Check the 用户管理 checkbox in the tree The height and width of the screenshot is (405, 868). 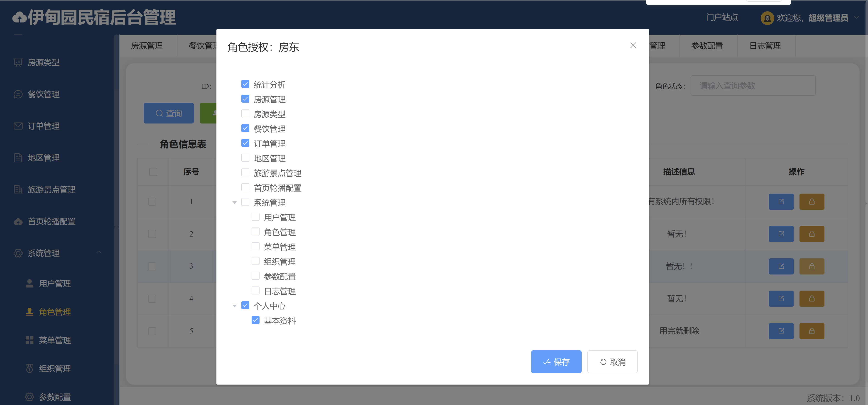point(256,217)
